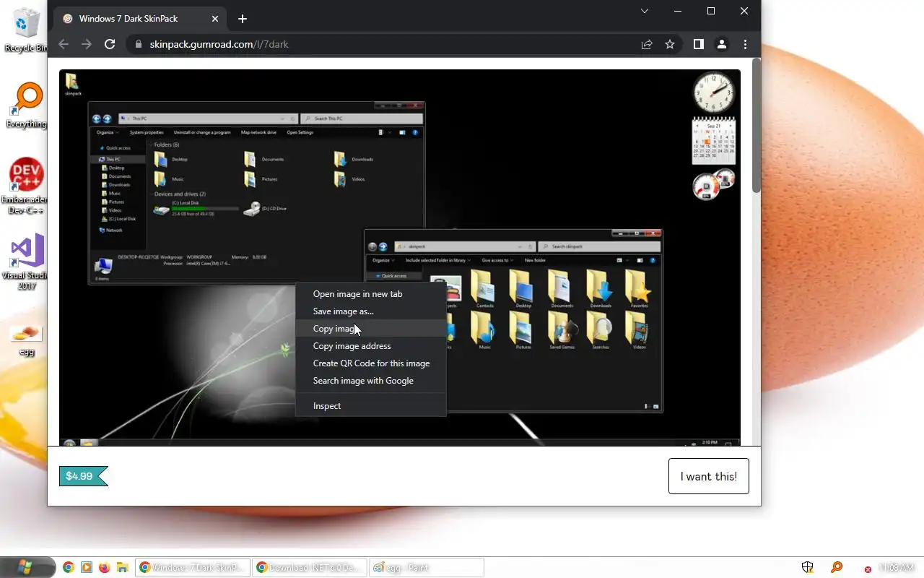Click the site lock icon in address bar
This screenshot has height=578, width=924.
[139, 44]
